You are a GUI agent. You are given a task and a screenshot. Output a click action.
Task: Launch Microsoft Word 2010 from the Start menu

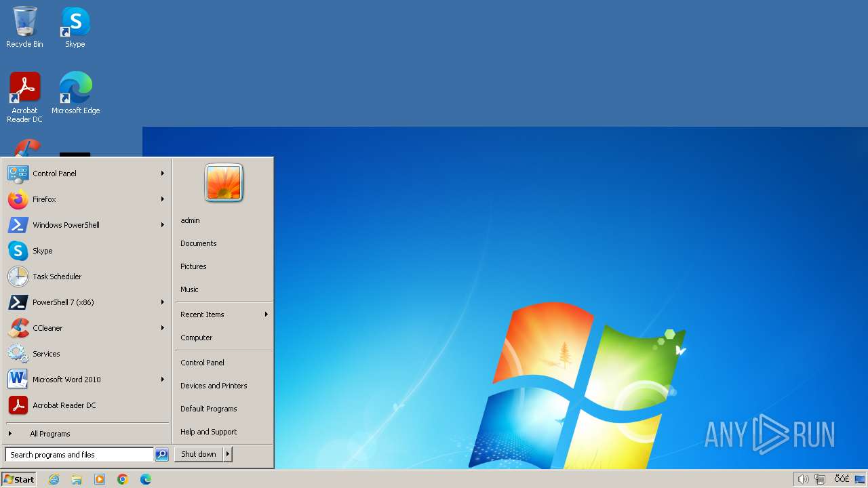tap(87, 380)
